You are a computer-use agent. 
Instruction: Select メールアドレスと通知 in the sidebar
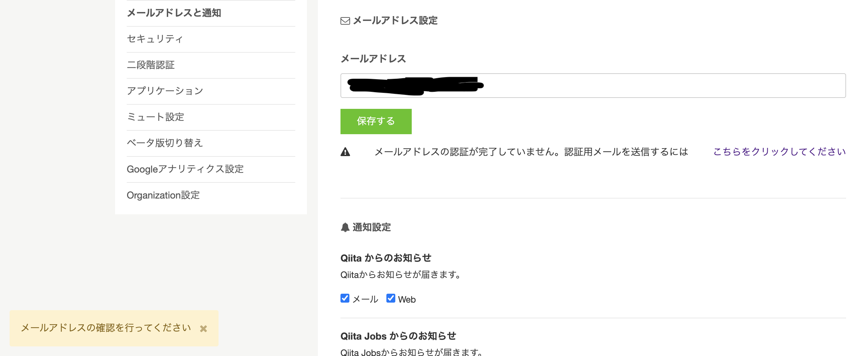tap(174, 13)
